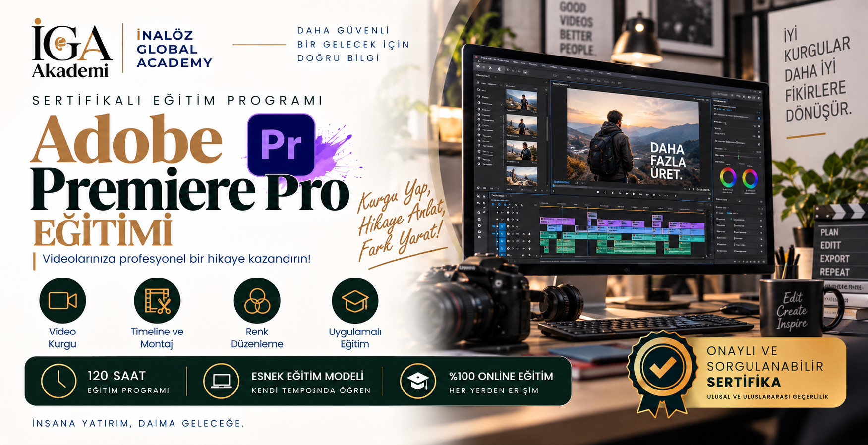Select the third clip thumbnail in project panel

click(521, 151)
